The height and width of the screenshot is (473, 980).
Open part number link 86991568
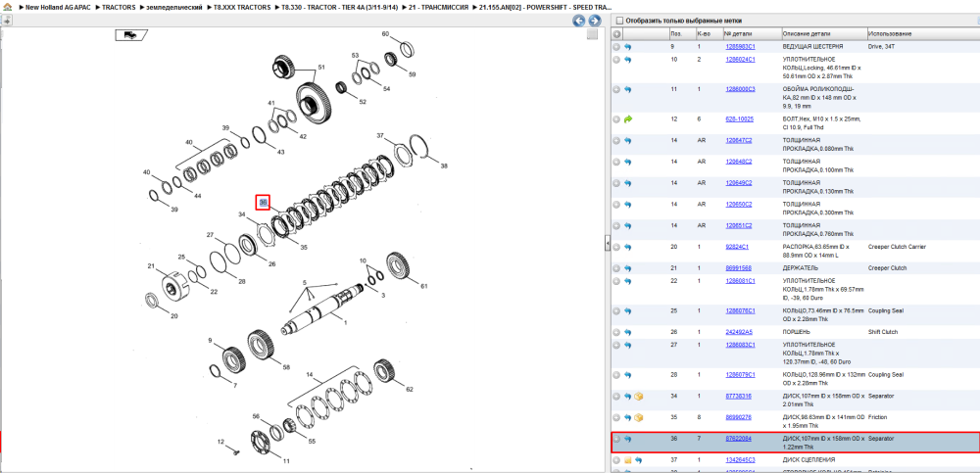click(x=738, y=268)
